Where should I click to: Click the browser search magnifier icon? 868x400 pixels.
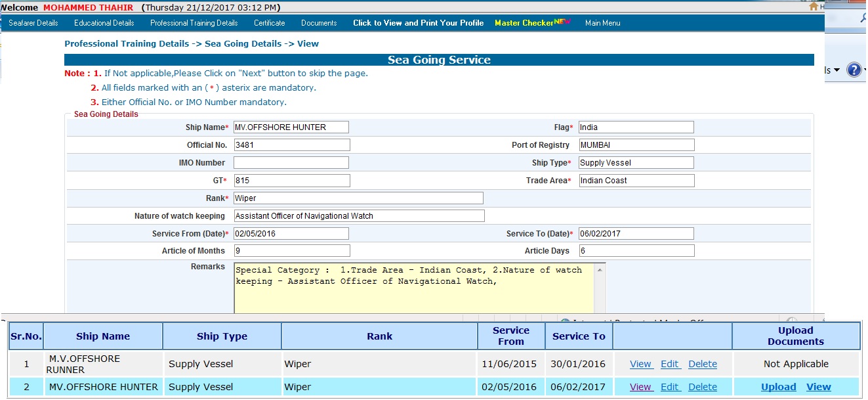click(862, 20)
